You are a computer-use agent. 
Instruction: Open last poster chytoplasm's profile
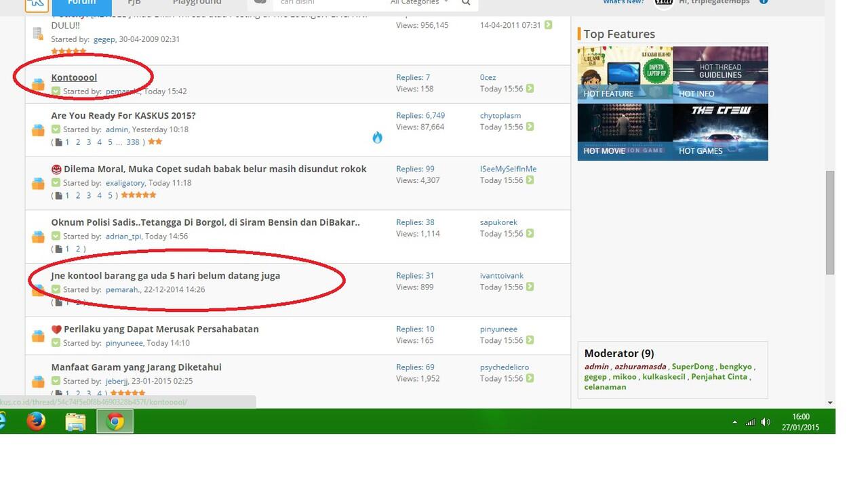(500, 115)
